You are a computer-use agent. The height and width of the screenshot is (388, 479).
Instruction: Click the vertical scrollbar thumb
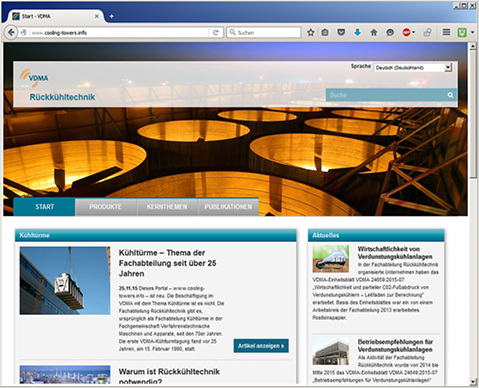(x=473, y=115)
